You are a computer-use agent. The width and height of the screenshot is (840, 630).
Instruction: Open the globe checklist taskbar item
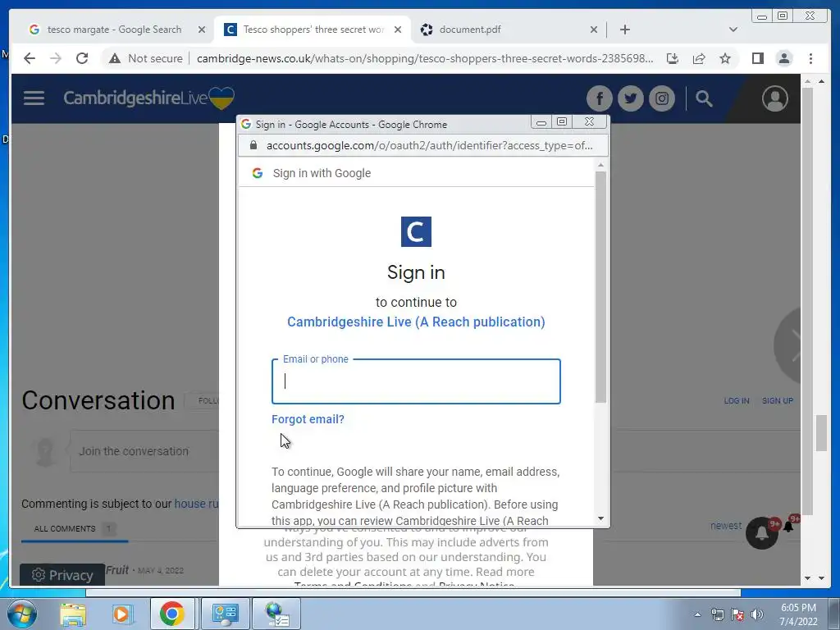point(276,614)
